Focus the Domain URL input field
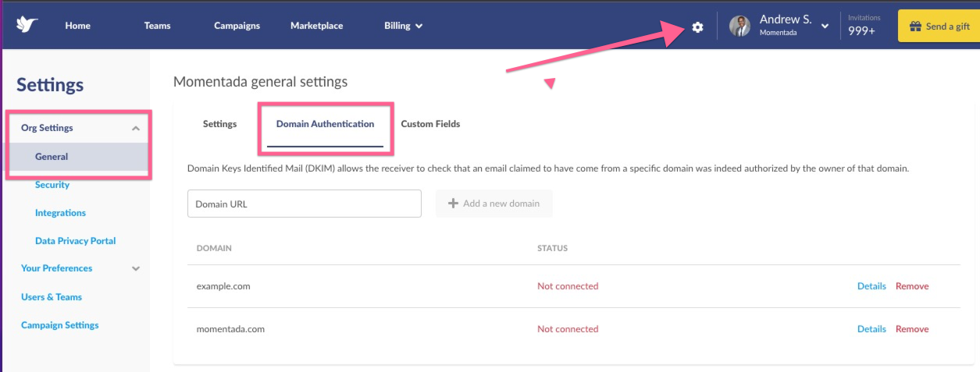This screenshot has height=372, width=980. coord(305,204)
